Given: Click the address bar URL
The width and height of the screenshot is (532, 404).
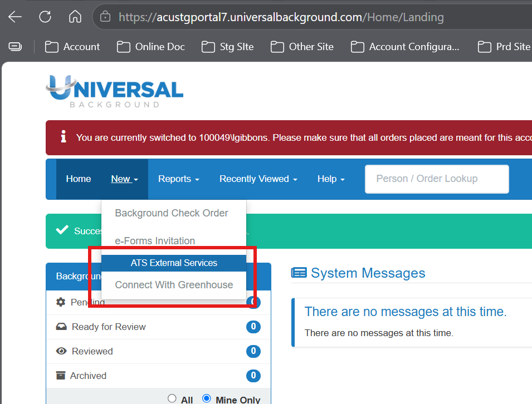Looking at the screenshot, I should (281, 17).
